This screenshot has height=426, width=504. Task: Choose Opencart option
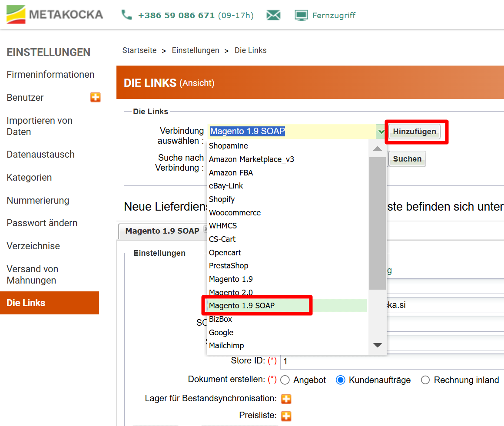pos(287,253)
